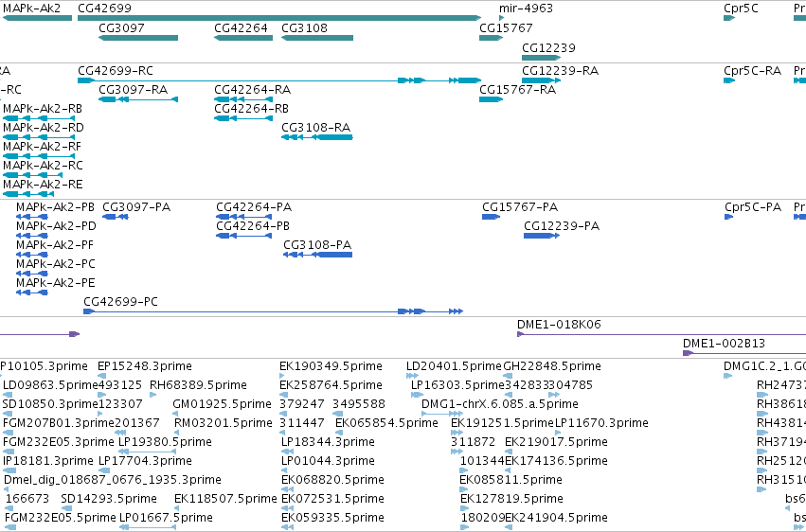Screen dimensions: 806x532
Task: Click the CG3108-RA transcript glyph
Action: (x=317, y=137)
